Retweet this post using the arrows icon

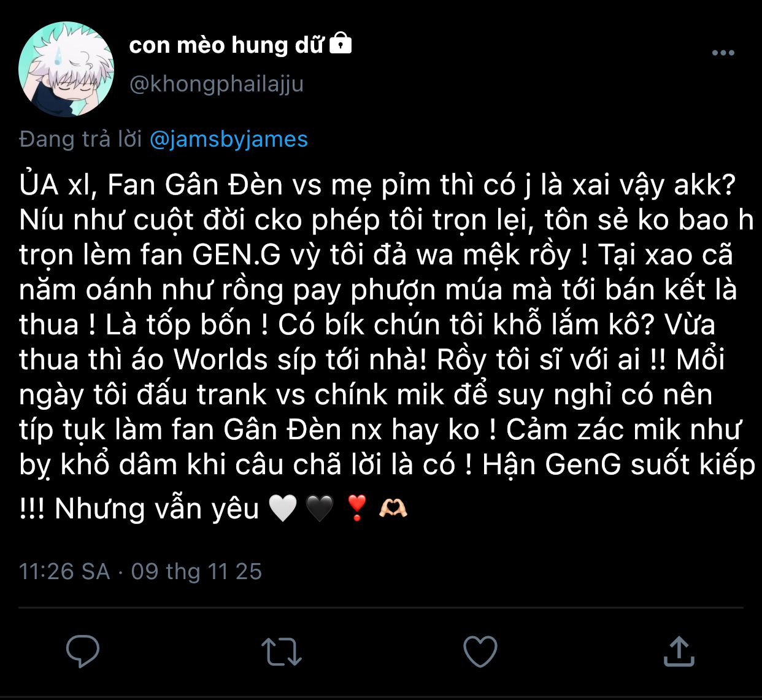point(282,652)
